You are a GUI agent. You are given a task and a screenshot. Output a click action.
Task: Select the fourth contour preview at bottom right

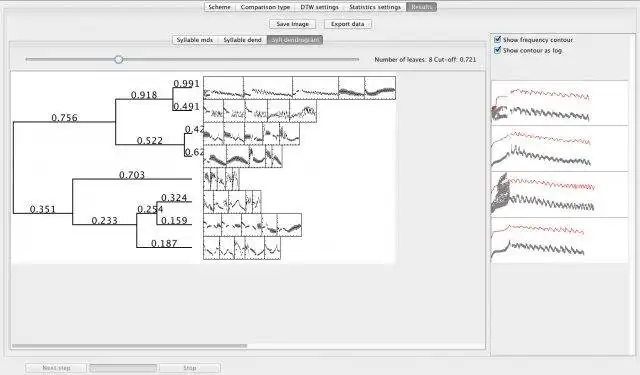[x=560, y=240]
